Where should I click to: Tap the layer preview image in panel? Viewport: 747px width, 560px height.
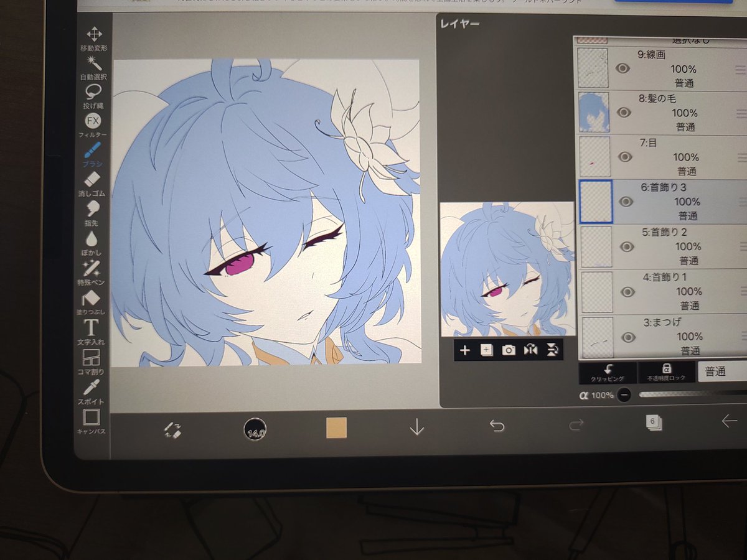[507, 269]
